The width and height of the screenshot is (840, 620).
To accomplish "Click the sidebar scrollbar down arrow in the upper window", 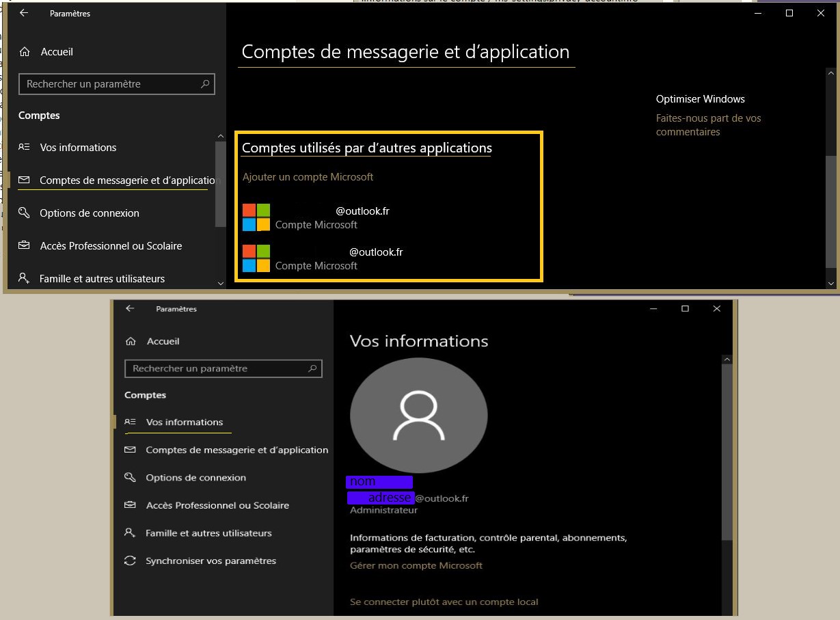I will tap(220, 283).
